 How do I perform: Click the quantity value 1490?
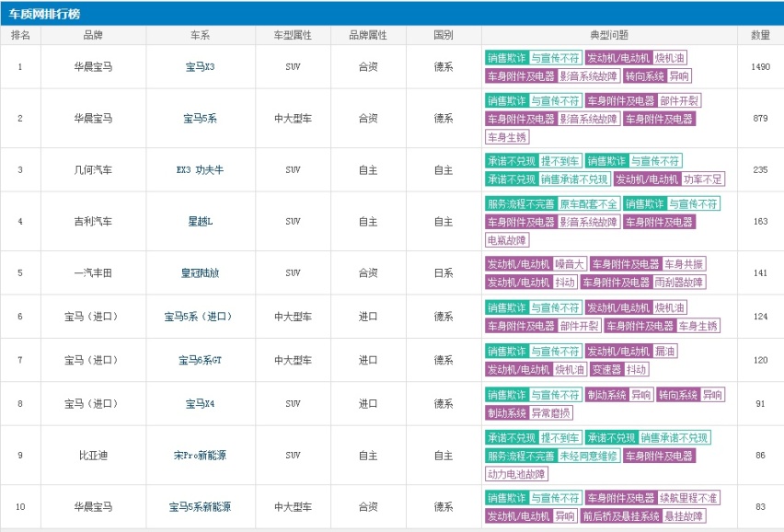tap(760, 66)
